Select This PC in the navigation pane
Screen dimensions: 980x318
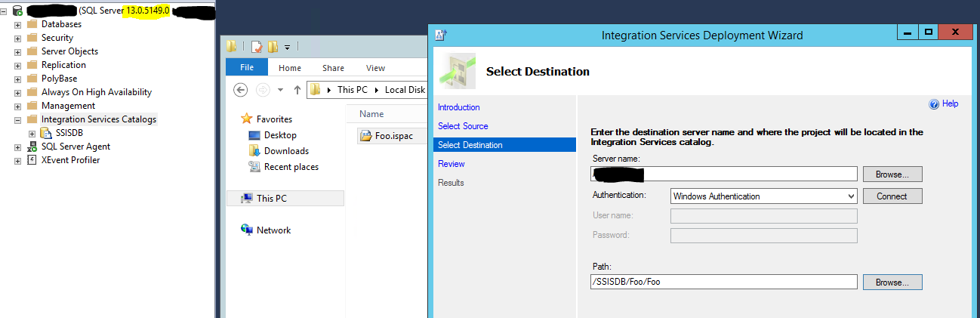pos(285,199)
